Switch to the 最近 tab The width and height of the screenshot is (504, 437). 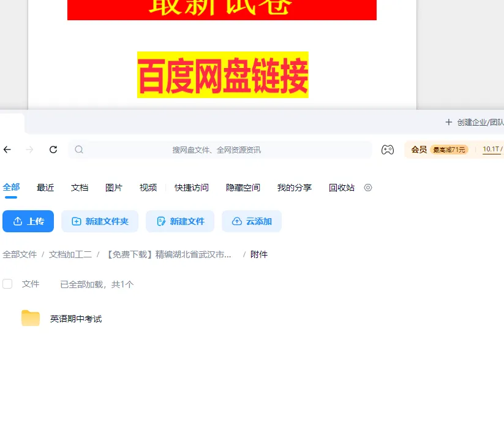45,188
